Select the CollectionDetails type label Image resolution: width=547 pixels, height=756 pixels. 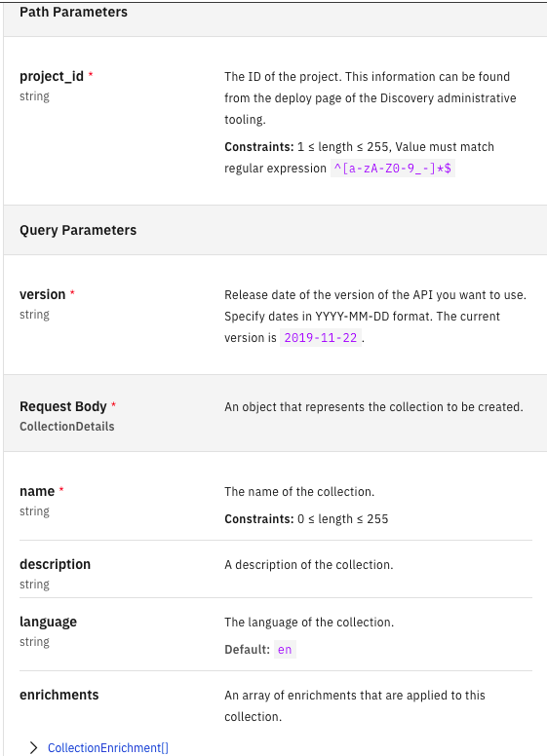click(66, 427)
